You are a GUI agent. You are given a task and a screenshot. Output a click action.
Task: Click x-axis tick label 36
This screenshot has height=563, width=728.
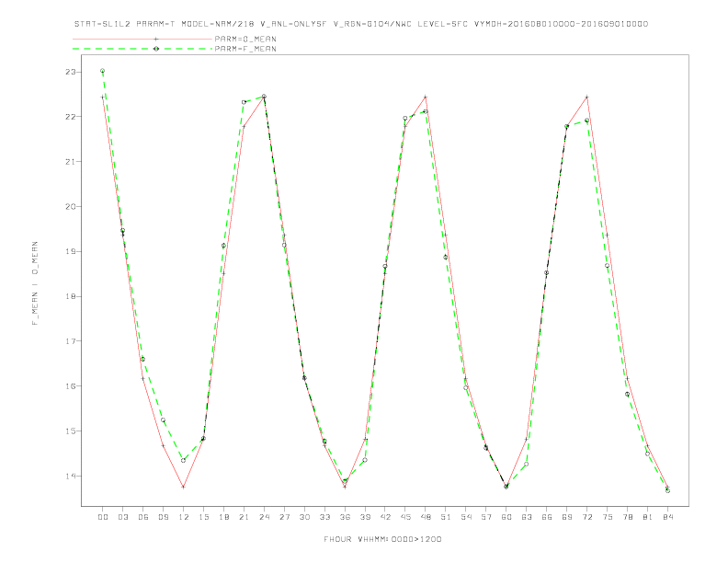click(x=345, y=517)
